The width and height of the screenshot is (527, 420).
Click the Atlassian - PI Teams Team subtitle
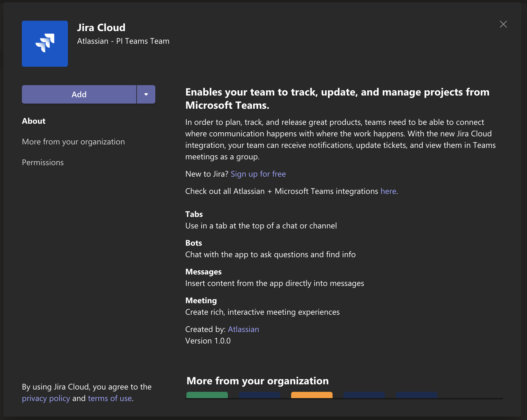pos(123,41)
